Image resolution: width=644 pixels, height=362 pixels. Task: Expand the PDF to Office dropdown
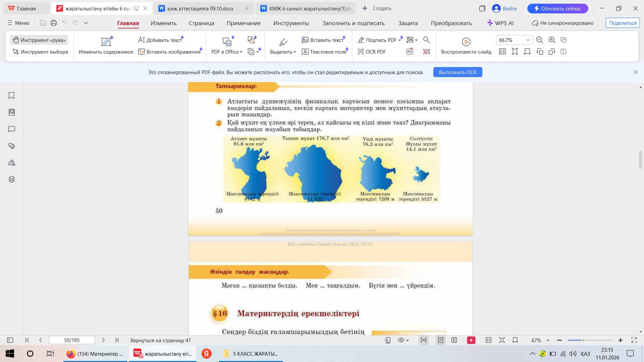click(241, 52)
